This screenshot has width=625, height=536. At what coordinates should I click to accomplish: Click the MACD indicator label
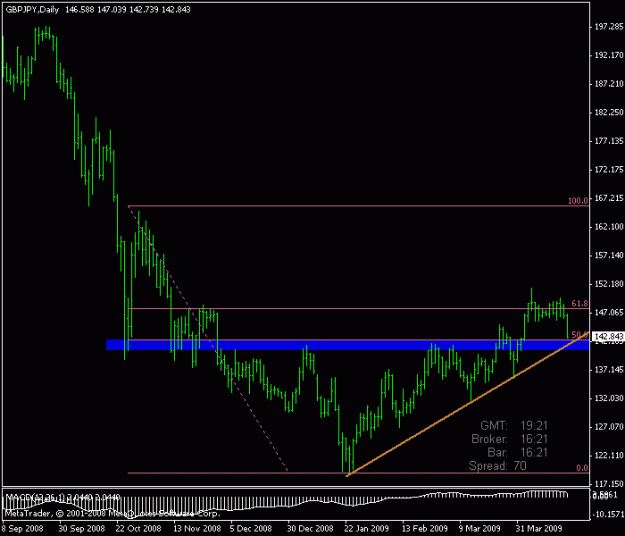pyautogui.click(x=62, y=497)
